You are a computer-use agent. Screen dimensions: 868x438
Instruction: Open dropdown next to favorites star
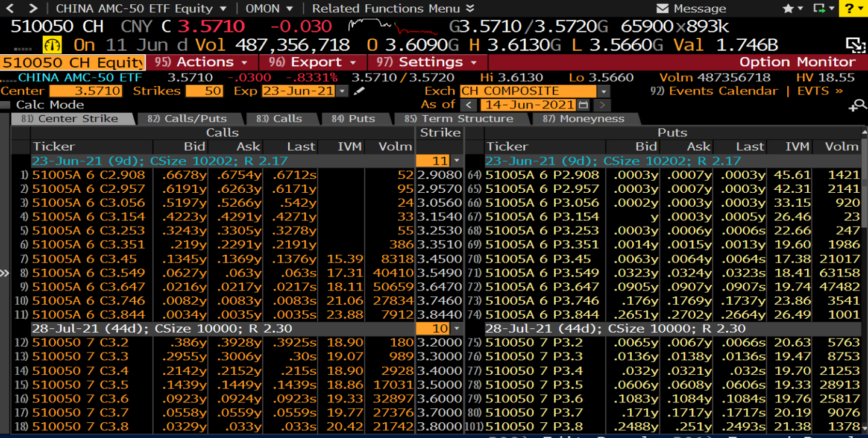tap(800, 8)
